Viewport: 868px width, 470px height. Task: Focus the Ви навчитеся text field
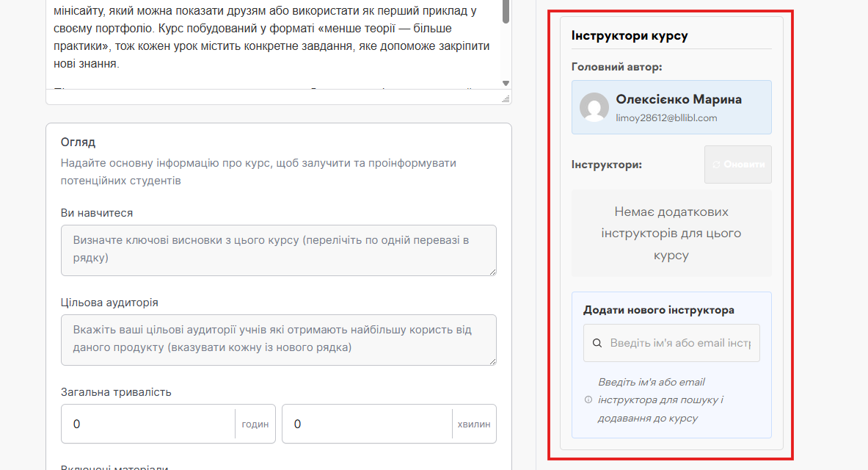click(x=278, y=250)
